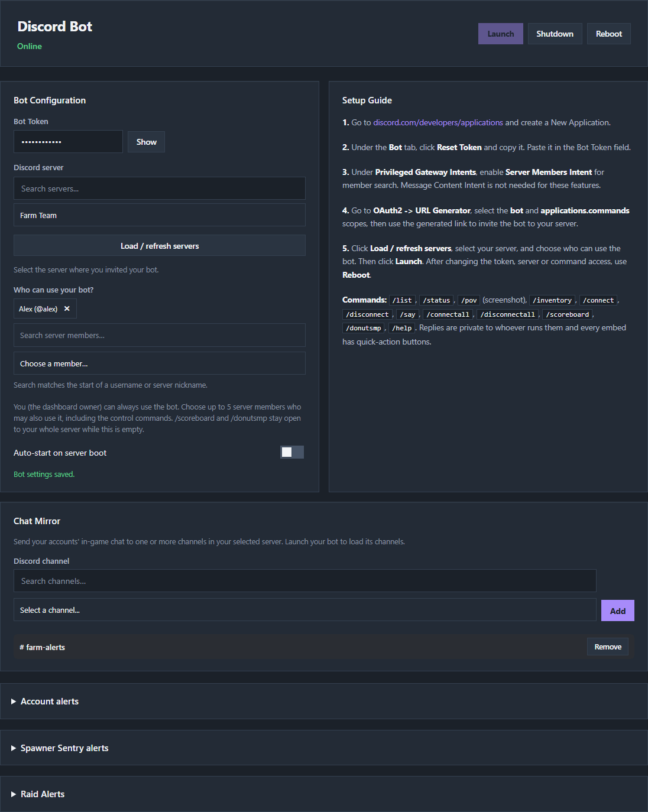The height and width of the screenshot is (812, 648).
Task: Click the /connect command tag
Action: point(598,300)
